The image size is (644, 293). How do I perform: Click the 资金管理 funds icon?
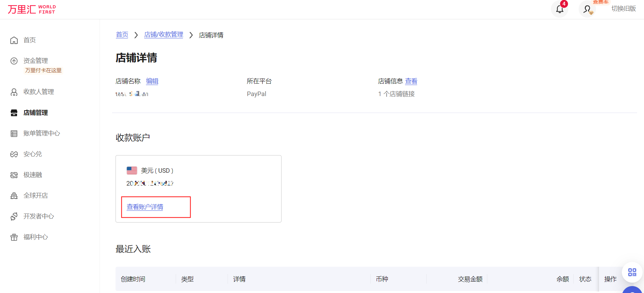point(14,61)
